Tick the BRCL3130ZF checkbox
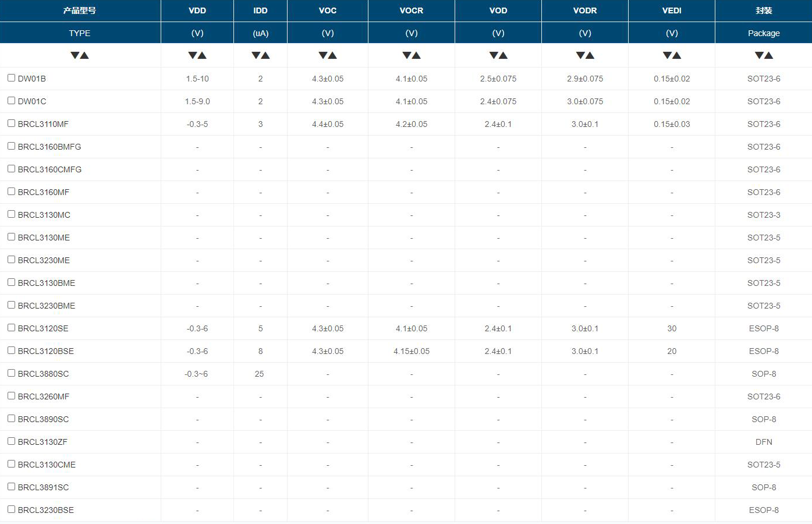Screen dimensions: 812x524 click(11, 441)
